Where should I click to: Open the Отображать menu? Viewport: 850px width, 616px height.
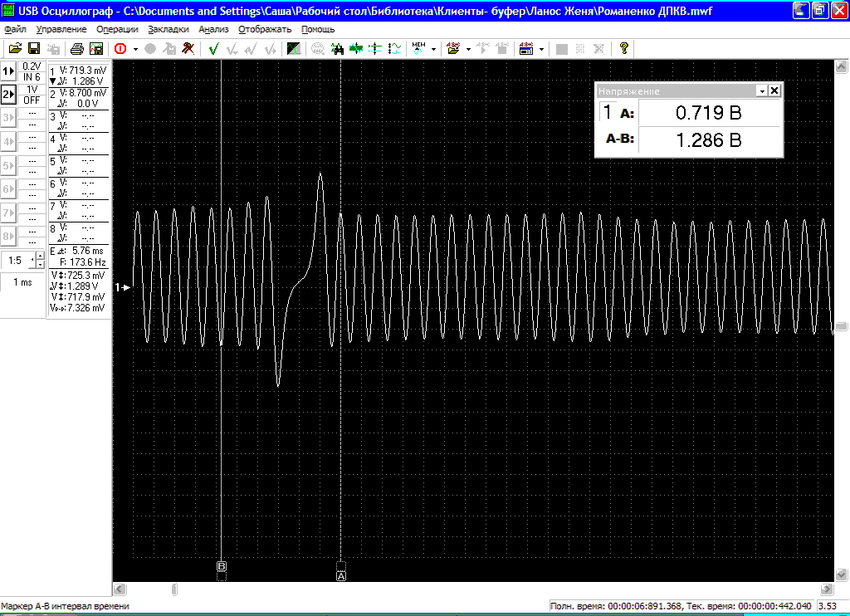(x=265, y=29)
